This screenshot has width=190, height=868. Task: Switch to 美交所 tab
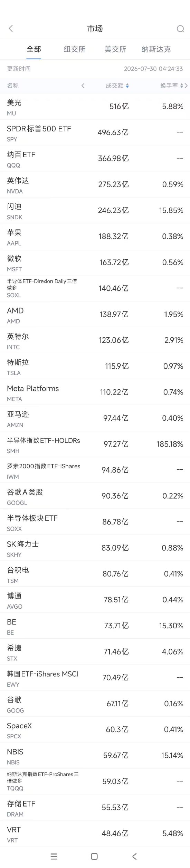click(115, 49)
